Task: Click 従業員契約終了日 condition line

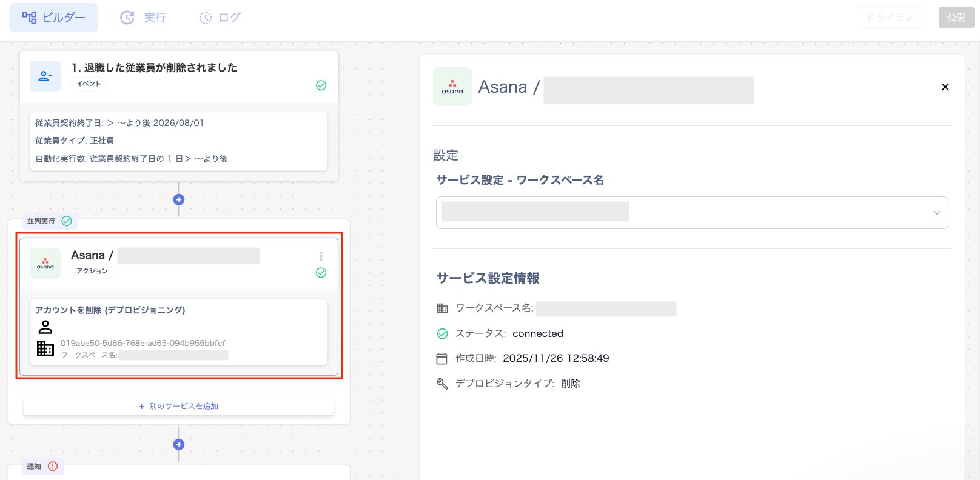Action: (x=119, y=123)
